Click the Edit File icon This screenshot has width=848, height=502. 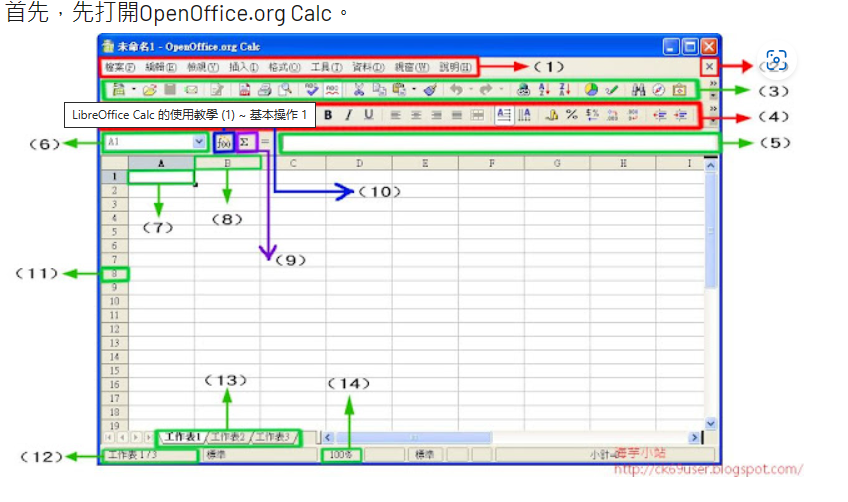(x=217, y=90)
